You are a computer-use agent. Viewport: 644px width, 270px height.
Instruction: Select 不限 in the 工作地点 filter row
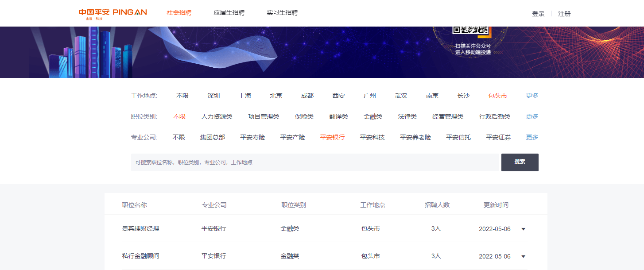tap(182, 96)
